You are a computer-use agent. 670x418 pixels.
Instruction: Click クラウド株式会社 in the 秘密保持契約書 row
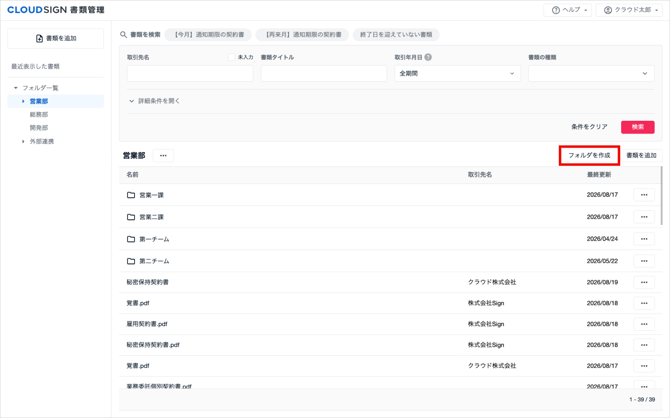pos(492,283)
